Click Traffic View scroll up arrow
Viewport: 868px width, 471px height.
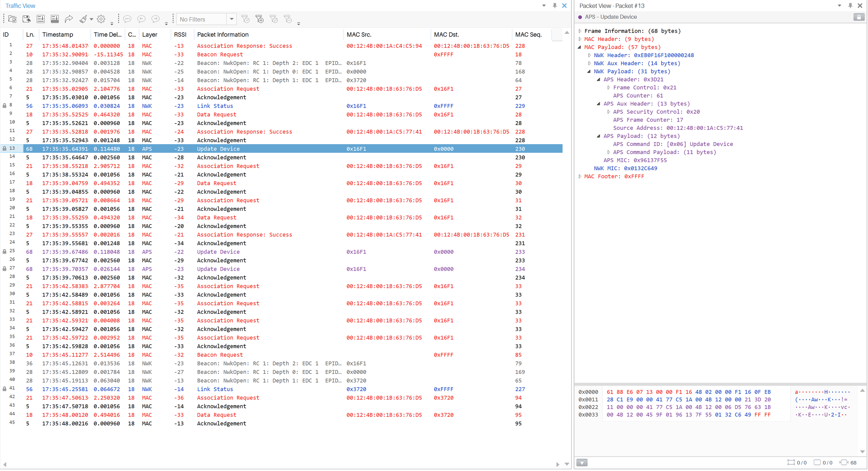567,32
